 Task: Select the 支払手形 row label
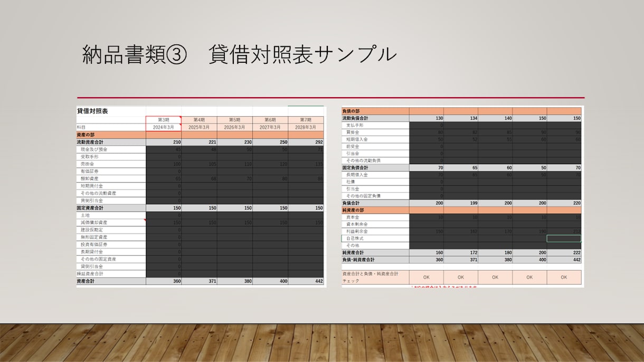click(375, 126)
